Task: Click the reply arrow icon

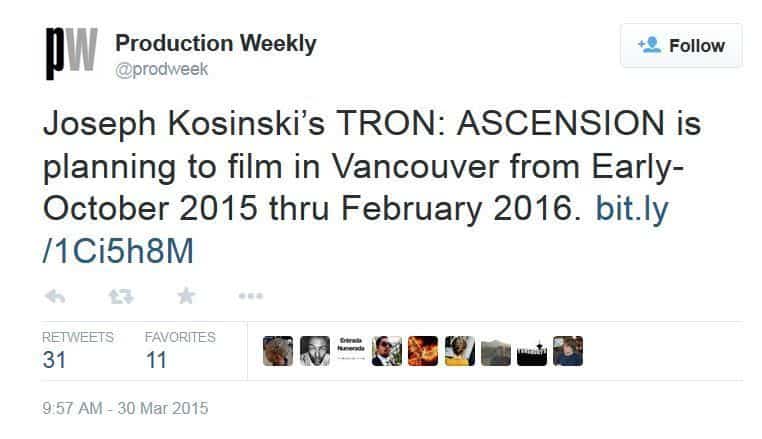Action: [x=56, y=296]
